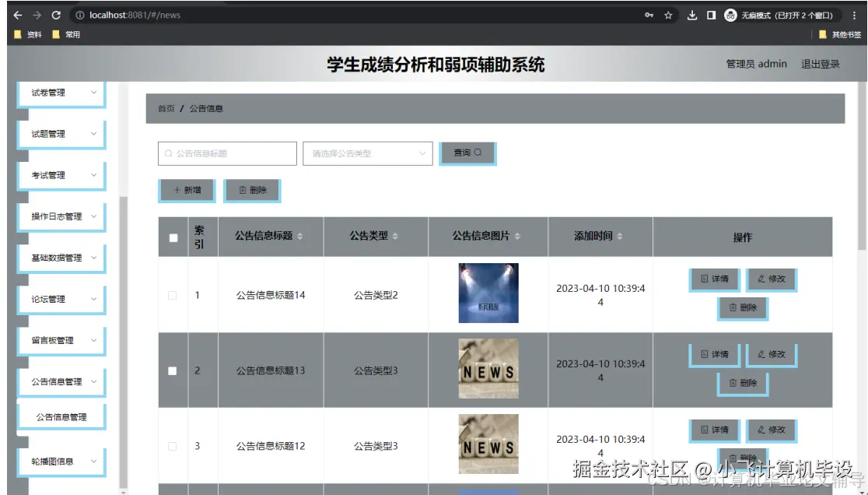Click the sidebar vertical scrollbar
This screenshot has width=868, height=495.
click(123, 342)
